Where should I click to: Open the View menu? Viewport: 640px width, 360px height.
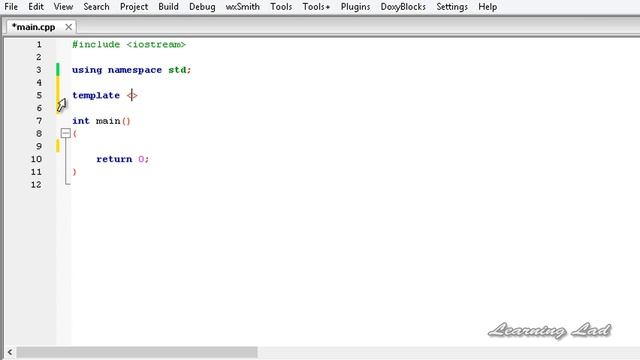coord(63,7)
